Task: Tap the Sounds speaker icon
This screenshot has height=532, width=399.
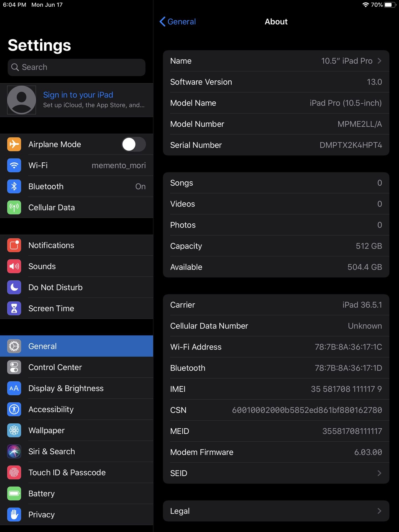Action: click(14, 266)
